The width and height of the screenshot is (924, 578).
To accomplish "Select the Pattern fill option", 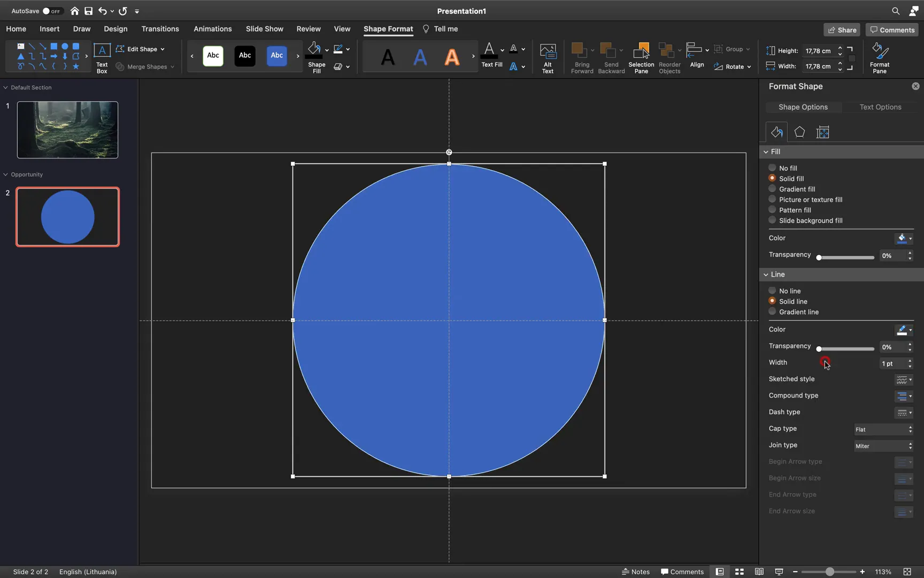I will point(772,210).
